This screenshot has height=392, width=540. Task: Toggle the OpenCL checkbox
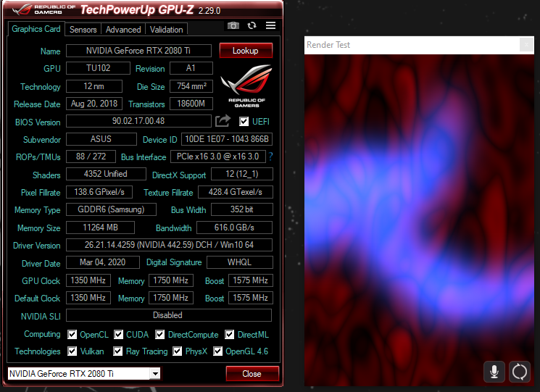[x=72, y=335]
